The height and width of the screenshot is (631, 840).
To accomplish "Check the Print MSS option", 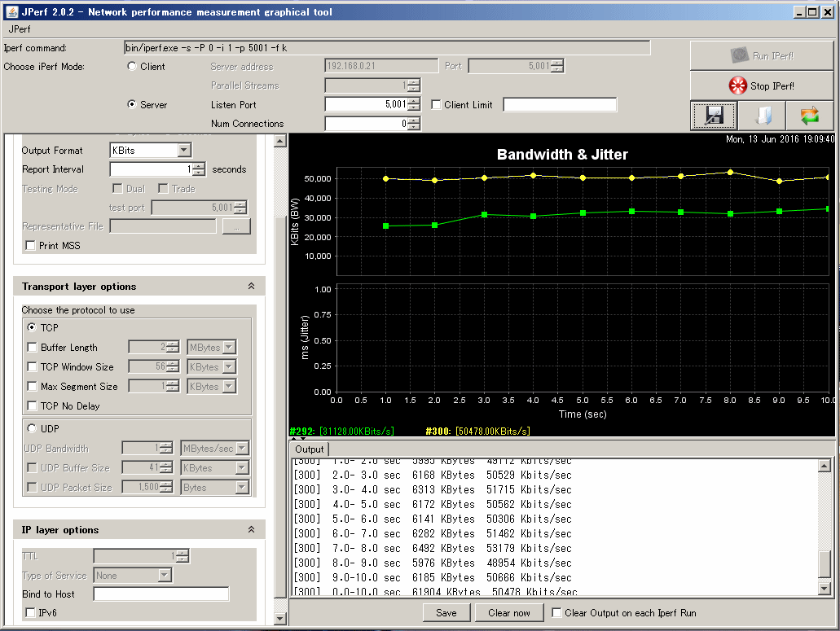I will click(31, 246).
